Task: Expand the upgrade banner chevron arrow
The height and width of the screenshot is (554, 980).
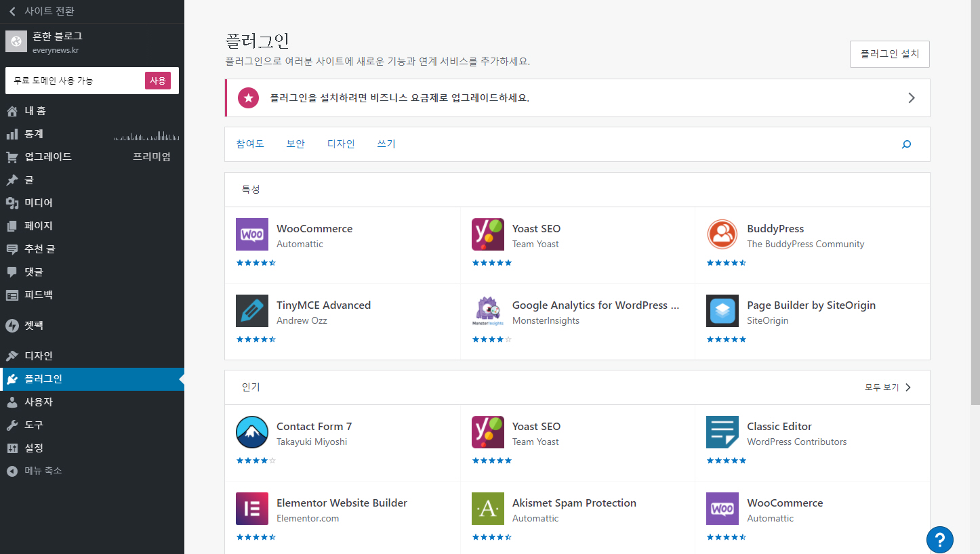Action: pyautogui.click(x=912, y=98)
